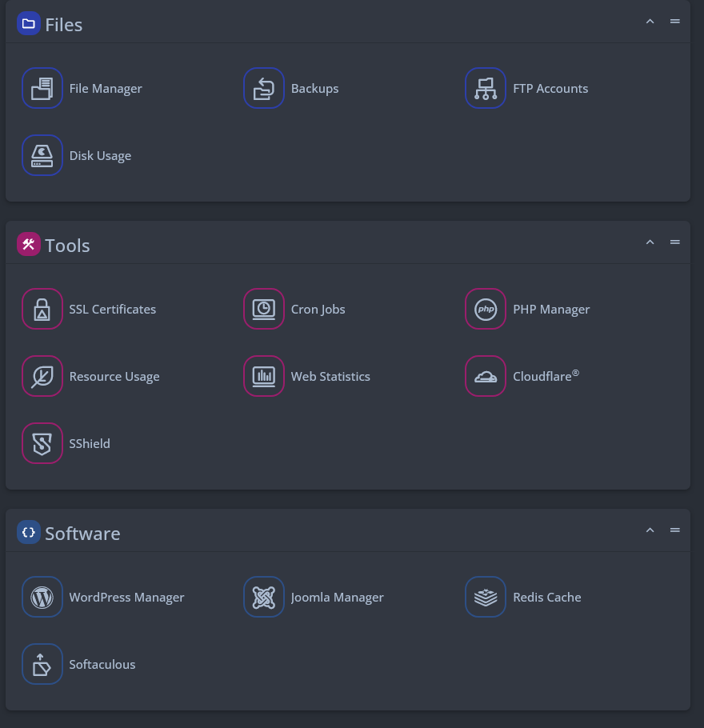This screenshot has width=704, height=728.
Task: Click the Disk Usage icon
Action: [x=42, y=155]
